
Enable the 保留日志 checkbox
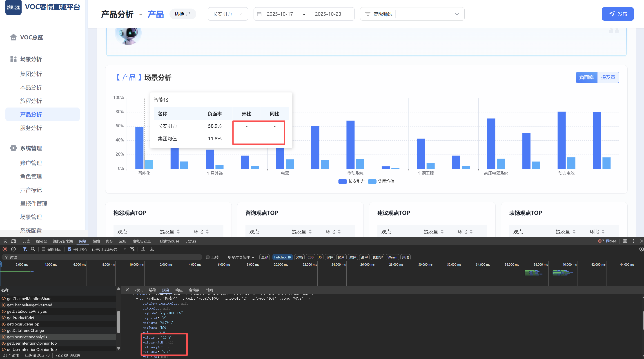coord(44,249)
